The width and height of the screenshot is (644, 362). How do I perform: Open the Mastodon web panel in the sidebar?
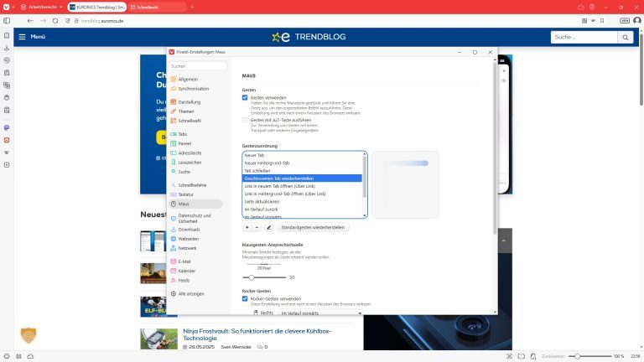pyautogui.click(x=7, y=127)
